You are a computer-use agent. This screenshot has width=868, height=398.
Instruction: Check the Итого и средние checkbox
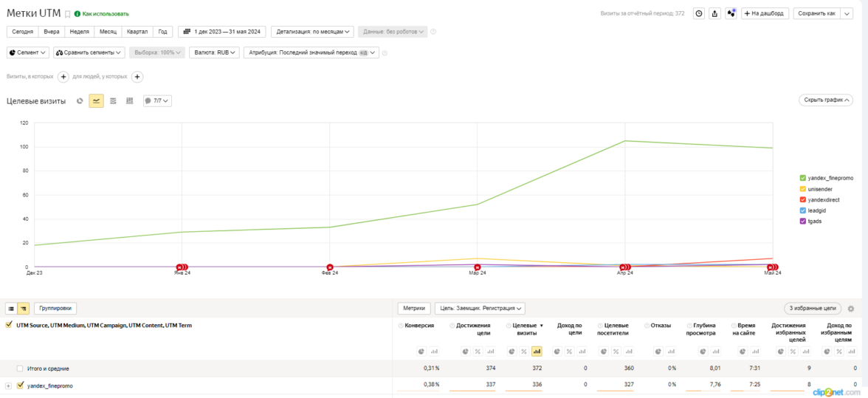[x=21, y=368]
